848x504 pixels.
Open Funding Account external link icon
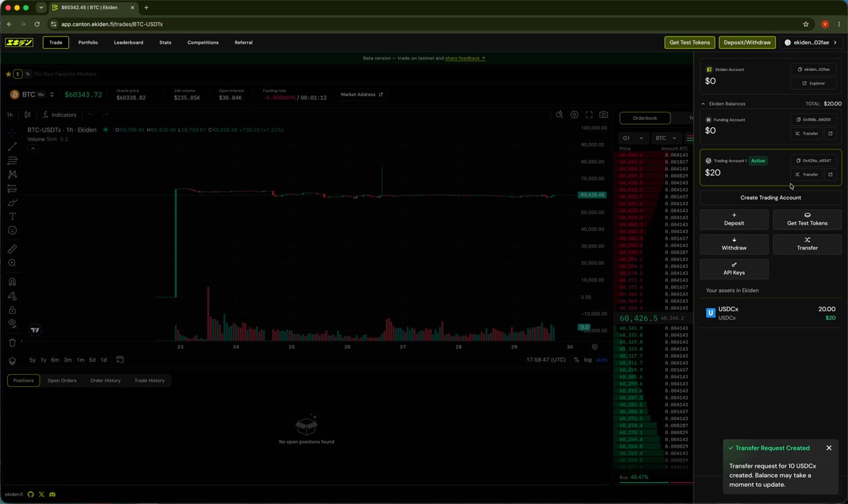(x=830, y=134)
